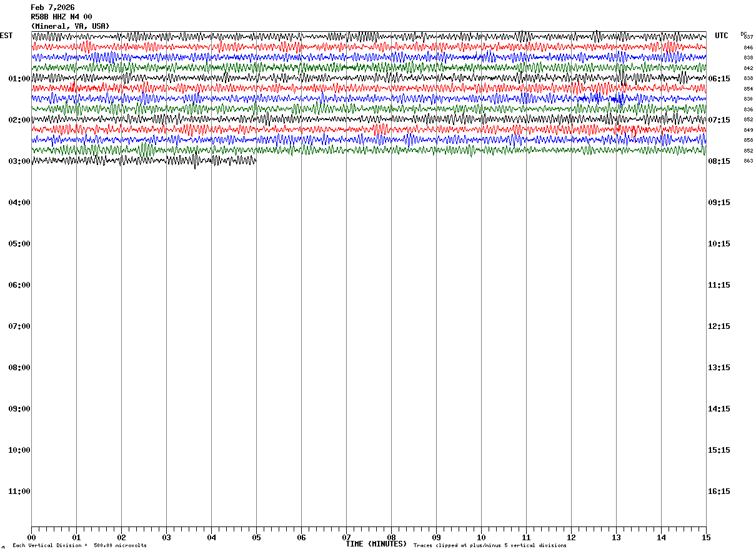This screenshot has height=554, width=756.
Task: Pick the "07:00" EST hour label
Action: tap(19, 326)
